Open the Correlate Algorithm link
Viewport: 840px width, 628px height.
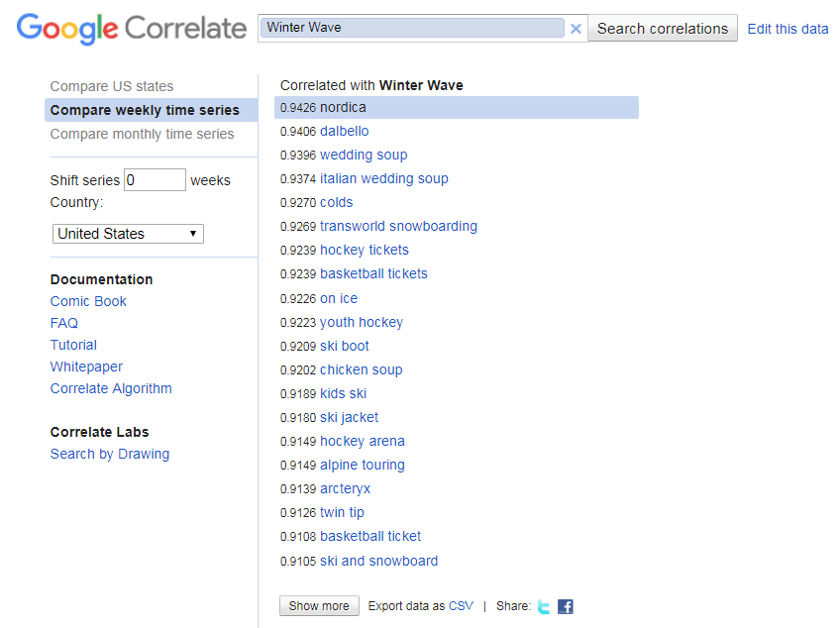tap(111, 388)
